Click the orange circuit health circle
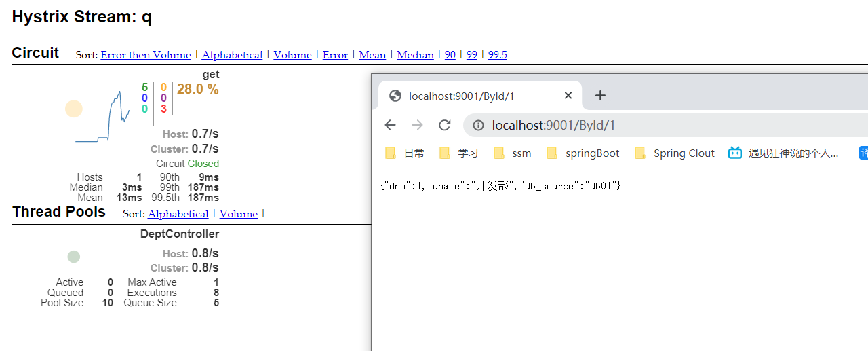The height and width of the screenshot is (351, 868). [x=73, y=109]
